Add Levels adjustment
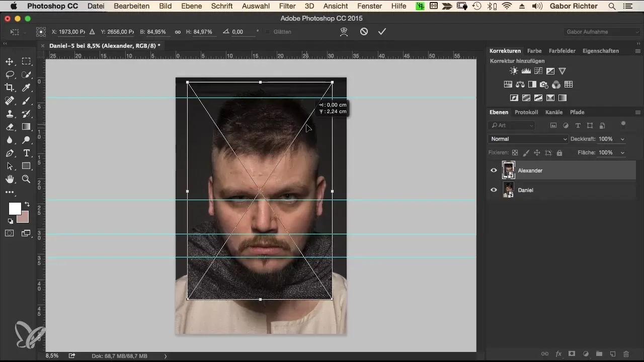This screenshot has height=362, width=644. click(526, 71)
